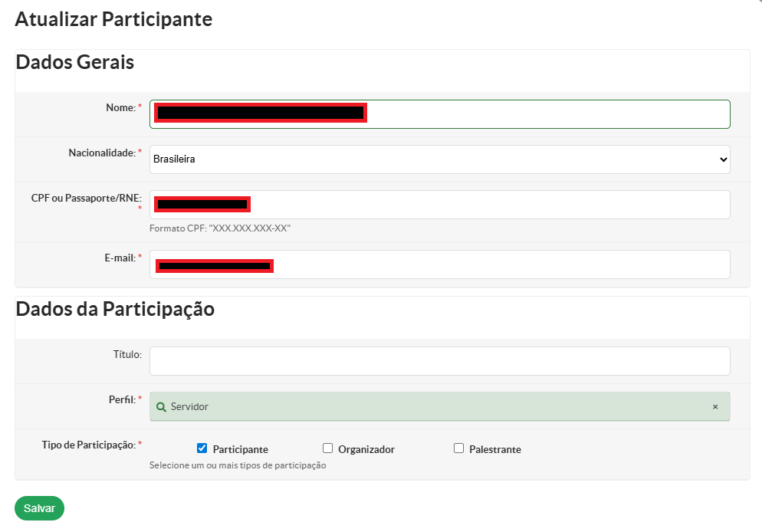Enable the Organizador checkbox

pos(328,448)
